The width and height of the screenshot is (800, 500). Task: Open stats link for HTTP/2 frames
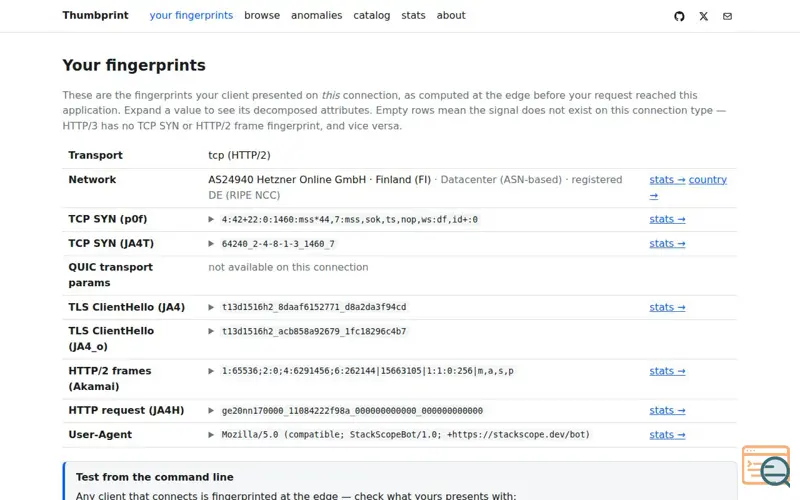(667, 371)
